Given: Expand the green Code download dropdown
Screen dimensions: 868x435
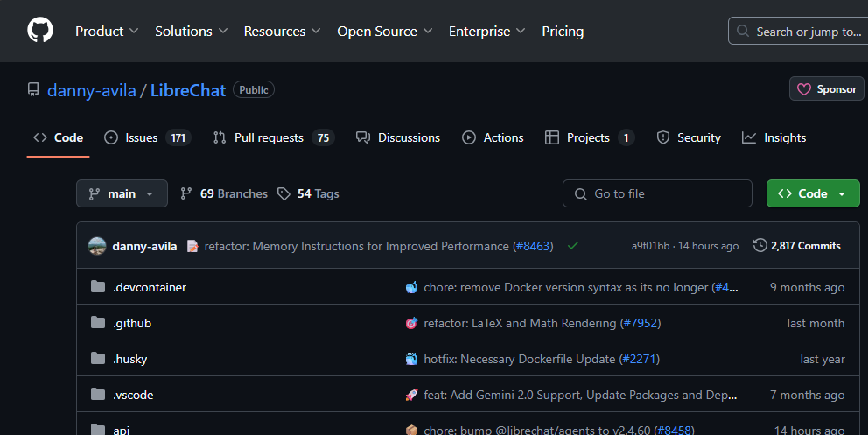Looking at the screenshot, I should [x=813, y=193].
